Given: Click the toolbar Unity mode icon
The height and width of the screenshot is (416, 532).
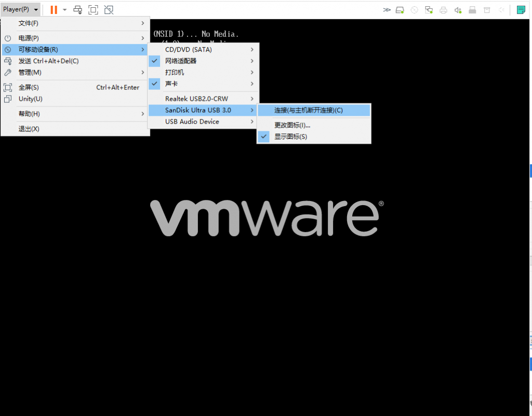Looking at the screenshot, I should (x=109, y=10).
